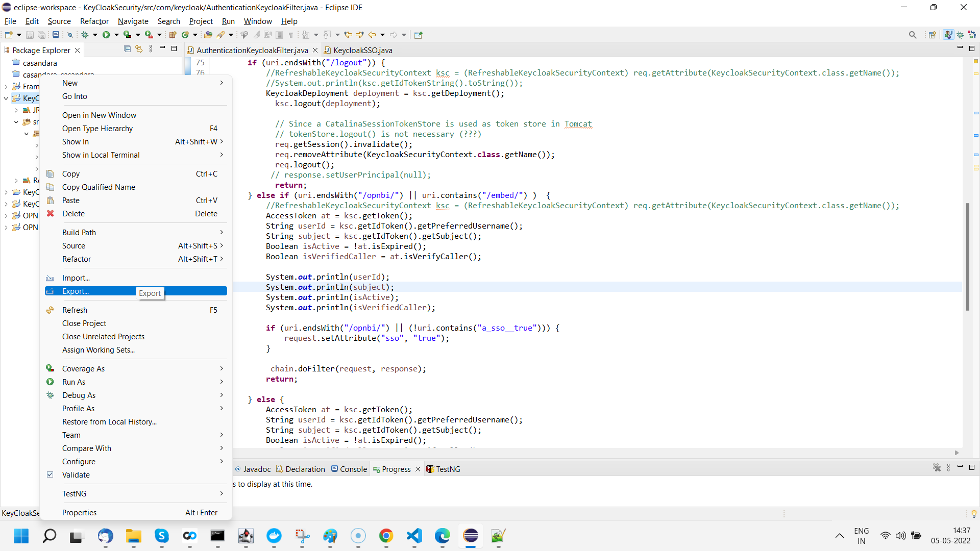Toggle the Validate checkbox menu item

pos(50,474)
